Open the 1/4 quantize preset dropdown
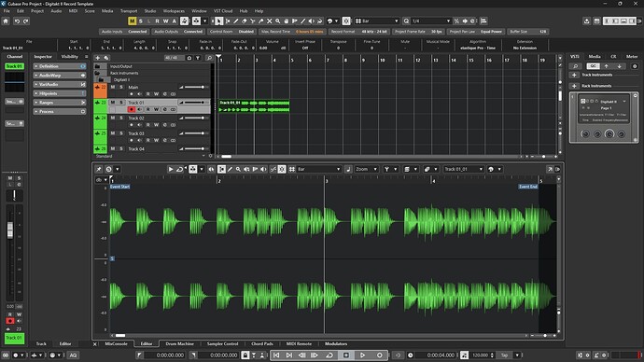644x362 pixels. [x=430, y=21]
